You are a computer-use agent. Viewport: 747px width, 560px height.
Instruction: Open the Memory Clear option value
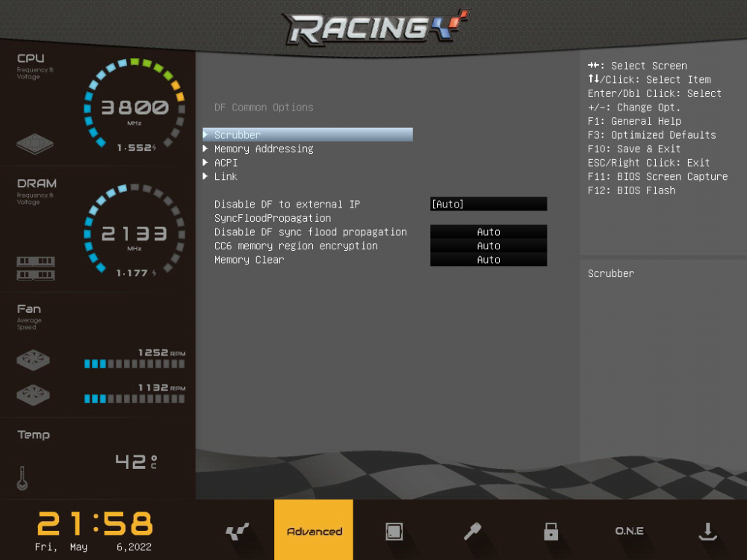pyautogui.click(x=489, y=260)
